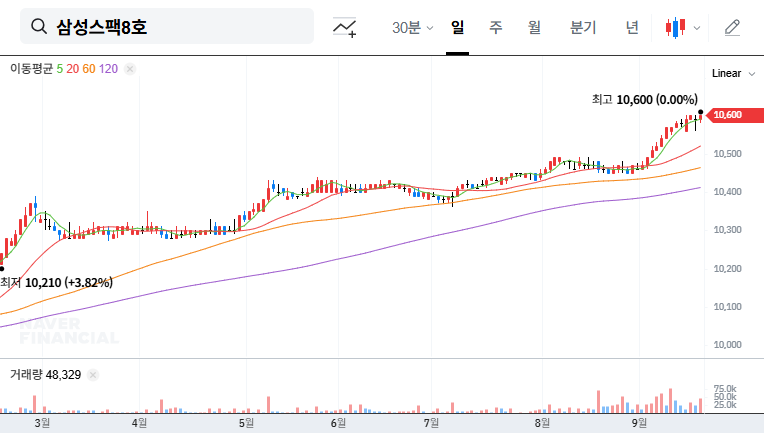Click the 거래량 48,329 volume label
The image size is (764, 433).
(x=45, y=375)
